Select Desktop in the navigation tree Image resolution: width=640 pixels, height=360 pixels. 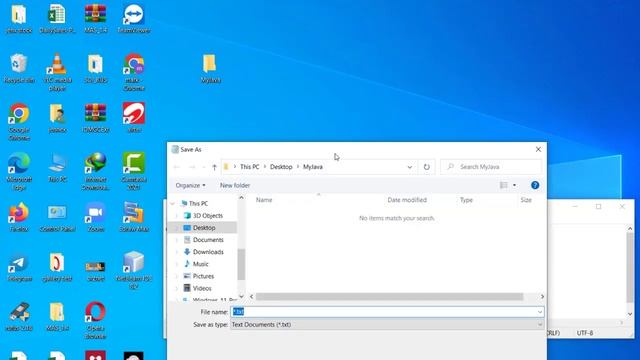pos(204,228)
